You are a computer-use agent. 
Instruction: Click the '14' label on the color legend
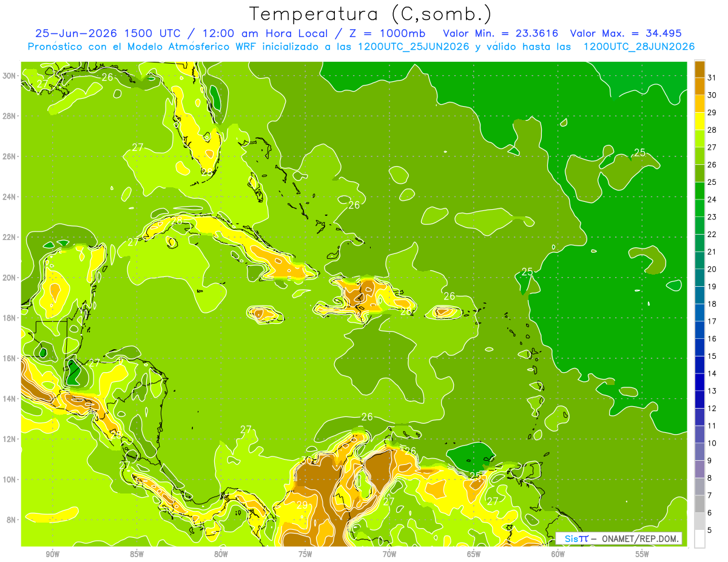pos(712,373)
